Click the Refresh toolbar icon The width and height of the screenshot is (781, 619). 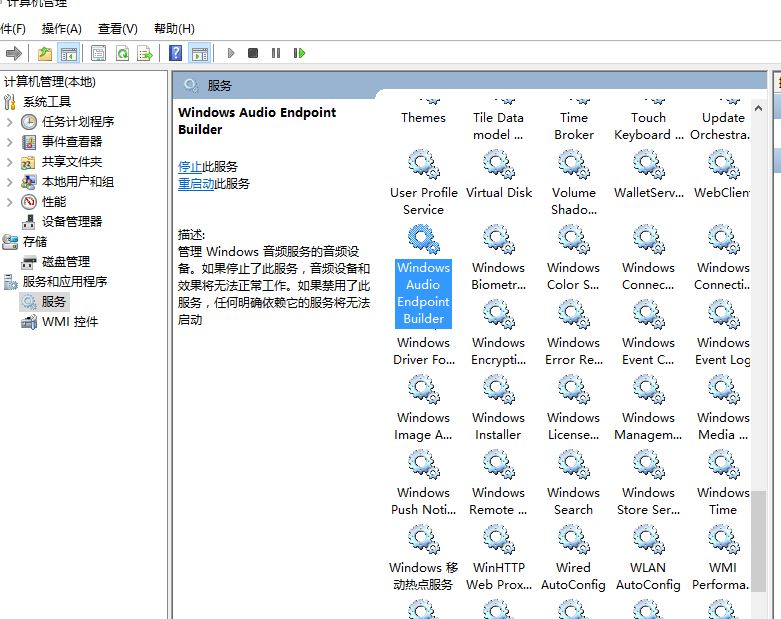[123, 53]
